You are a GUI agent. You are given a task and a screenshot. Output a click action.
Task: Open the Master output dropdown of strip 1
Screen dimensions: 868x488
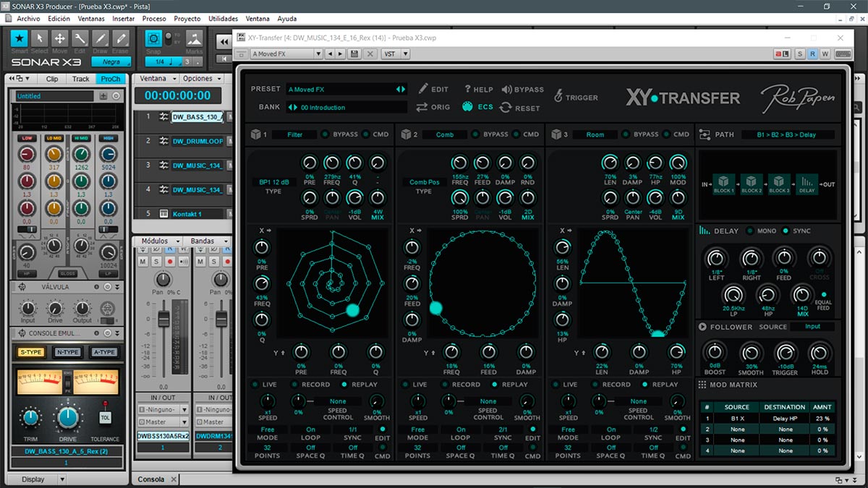[x=162, y=421]
